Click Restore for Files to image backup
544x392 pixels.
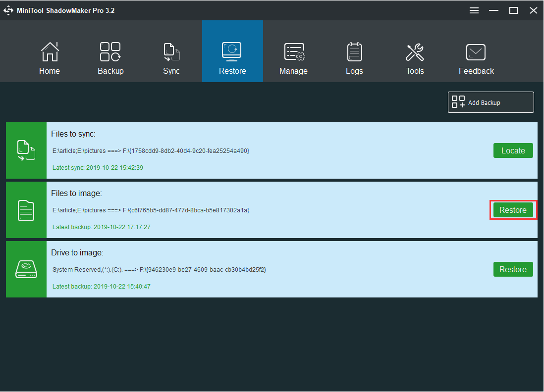[513, 210]
